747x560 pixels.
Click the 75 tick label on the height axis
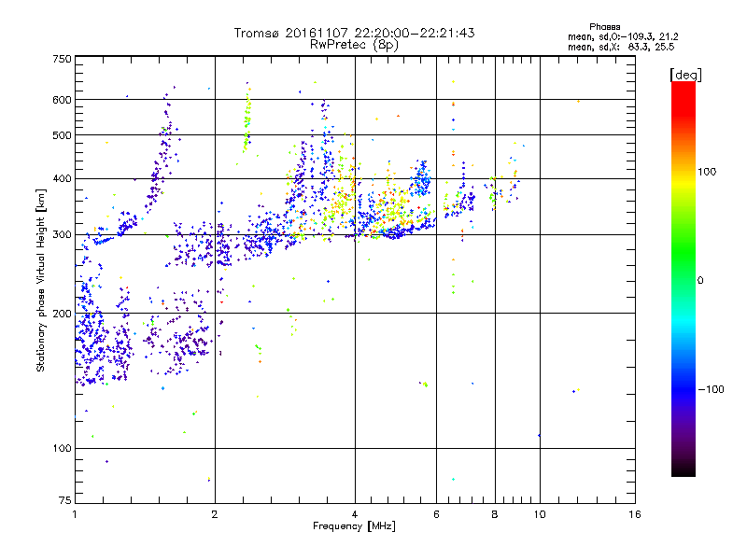pos(64,502)
